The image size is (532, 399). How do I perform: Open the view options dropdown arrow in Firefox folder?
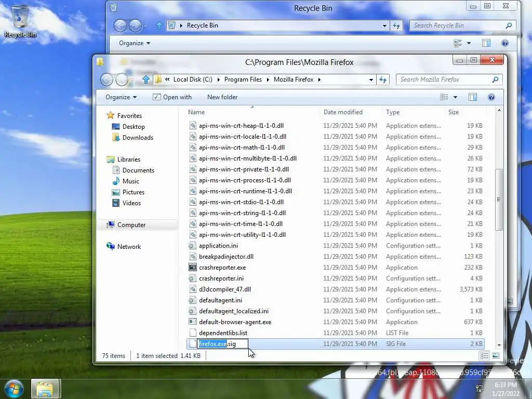(x=455, y=97)
